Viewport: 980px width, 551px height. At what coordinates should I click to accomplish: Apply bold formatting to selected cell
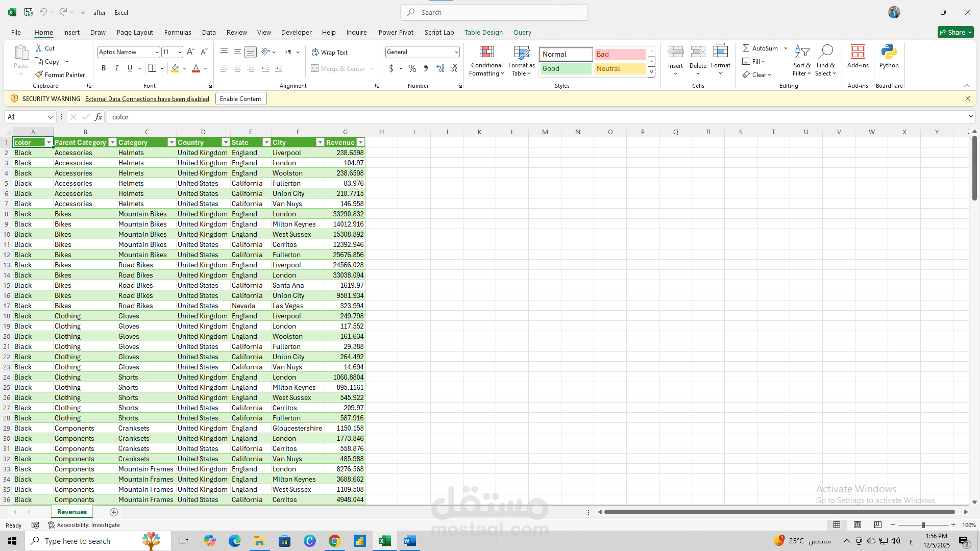click(104, 68)
